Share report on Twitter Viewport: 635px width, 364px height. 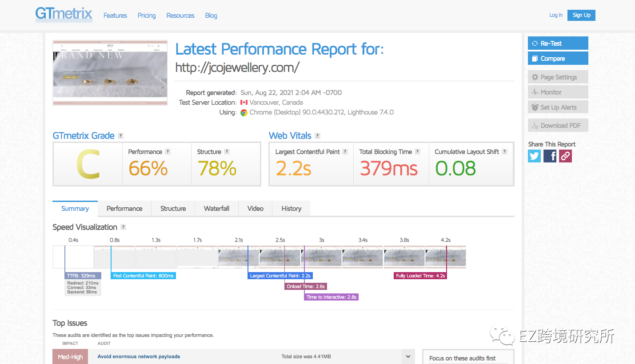(x=535, y=156)
